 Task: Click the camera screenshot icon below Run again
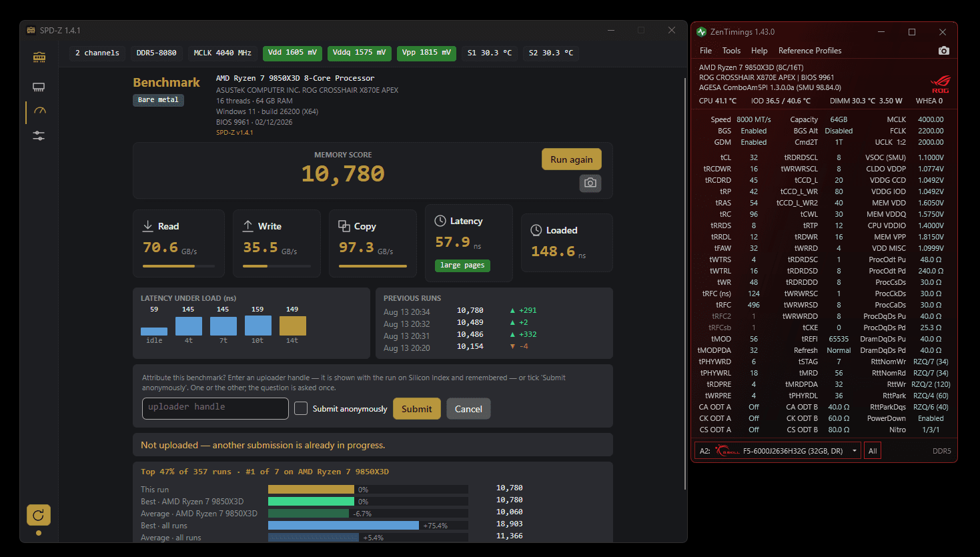590,183
